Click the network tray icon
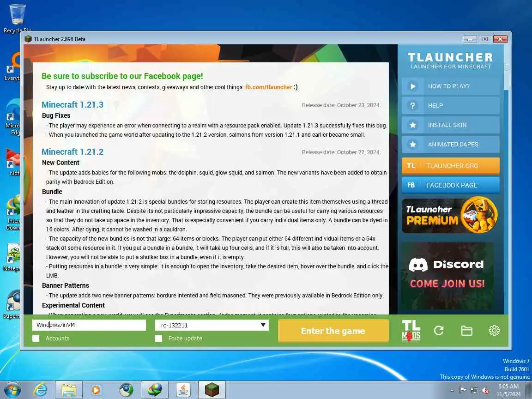This screenshot has width=532, height=399. [x=474, y=391]
